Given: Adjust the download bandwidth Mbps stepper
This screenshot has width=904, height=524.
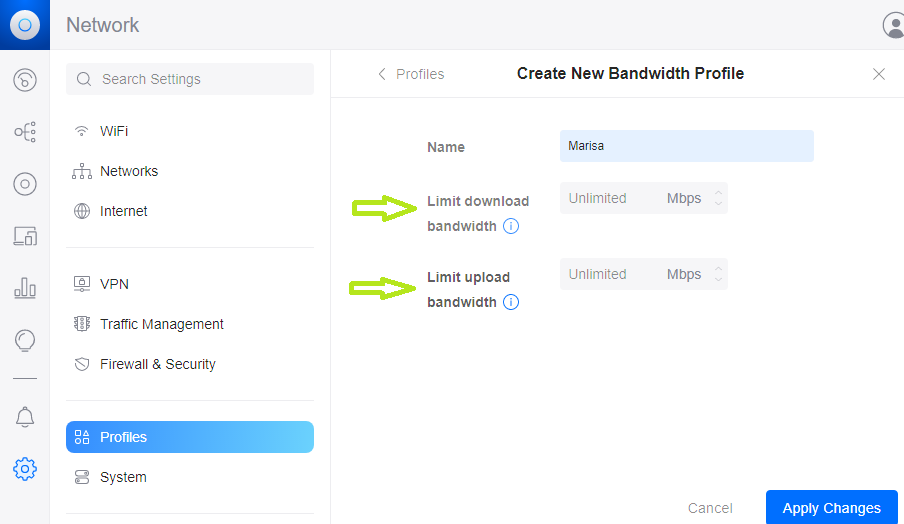Looking at the screenshot, I should tap(717, 198).
